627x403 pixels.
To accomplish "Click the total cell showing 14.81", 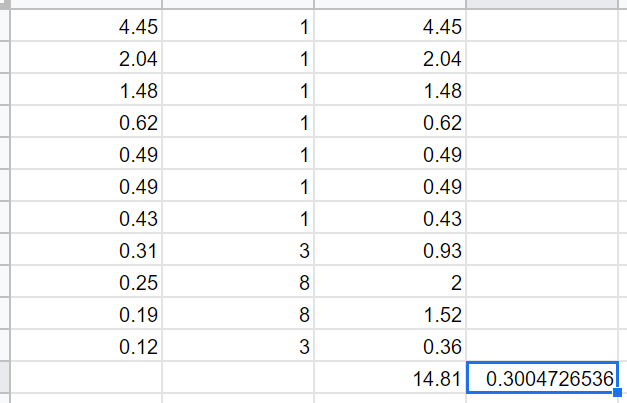I will pos(390,378).
